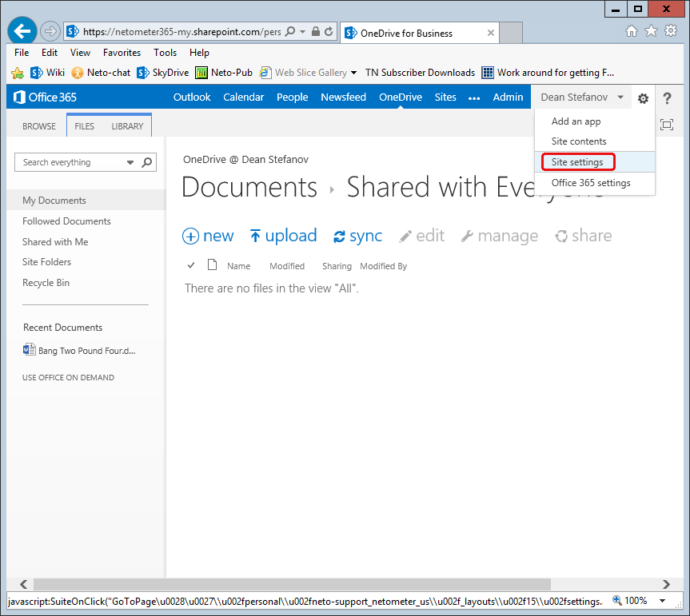Image resolution: width=690 pixels, height=616 pixels.
Task: Go to Admin in Office 365 navigation
Action: (x=508, y=97)
